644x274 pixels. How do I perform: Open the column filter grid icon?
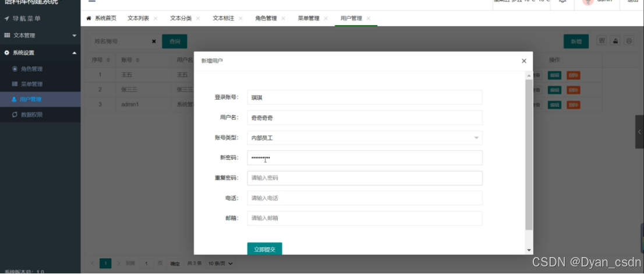(x=601, y=40)
